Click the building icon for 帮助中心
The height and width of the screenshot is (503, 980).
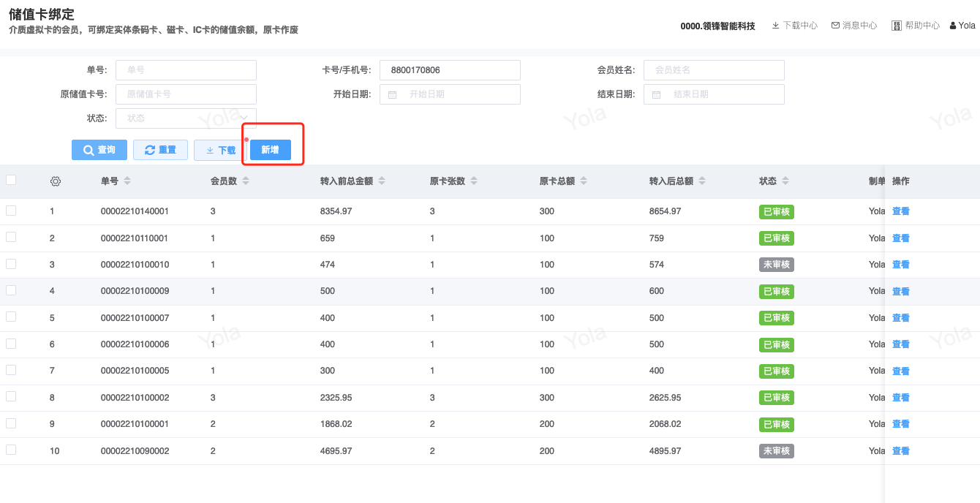pos(897,26)
